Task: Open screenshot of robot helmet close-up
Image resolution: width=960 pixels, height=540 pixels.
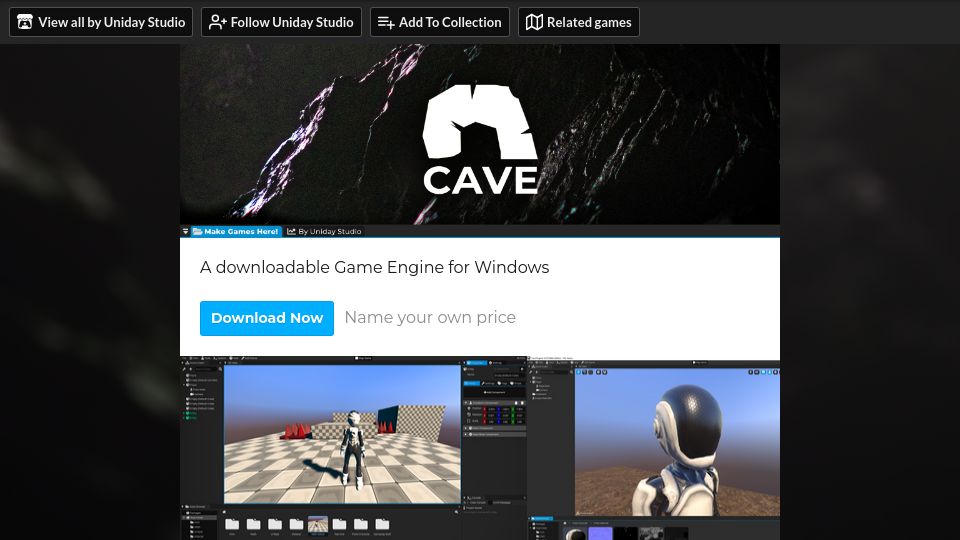Action: pos(654,449)
